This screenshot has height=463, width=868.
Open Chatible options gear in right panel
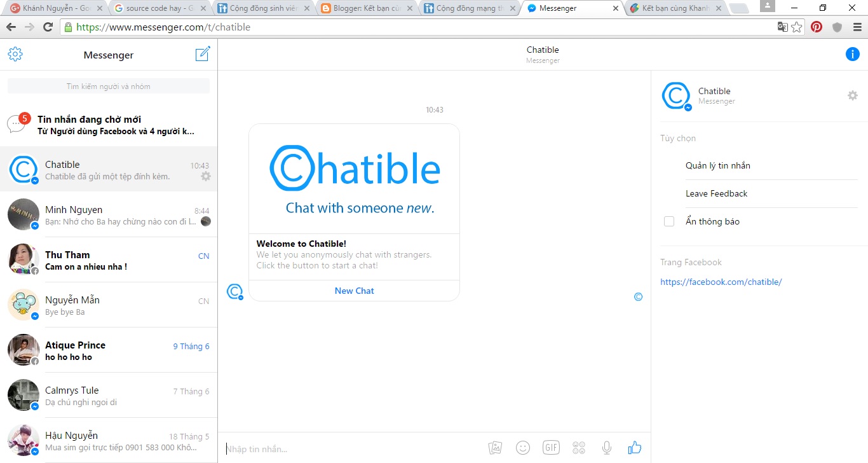pyautogui.click(x=853, y=95)
